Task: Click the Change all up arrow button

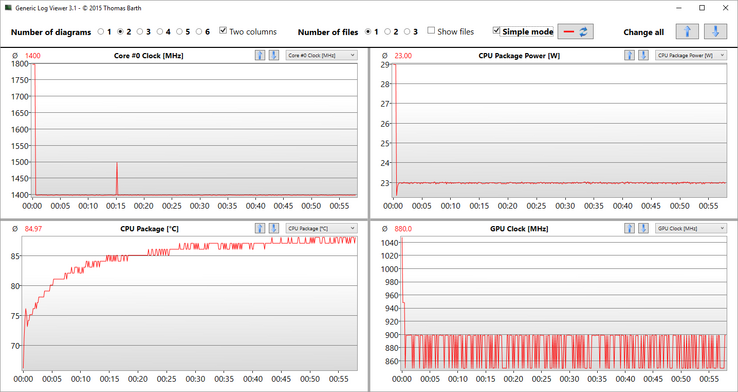Action: (x=687, y=32)
